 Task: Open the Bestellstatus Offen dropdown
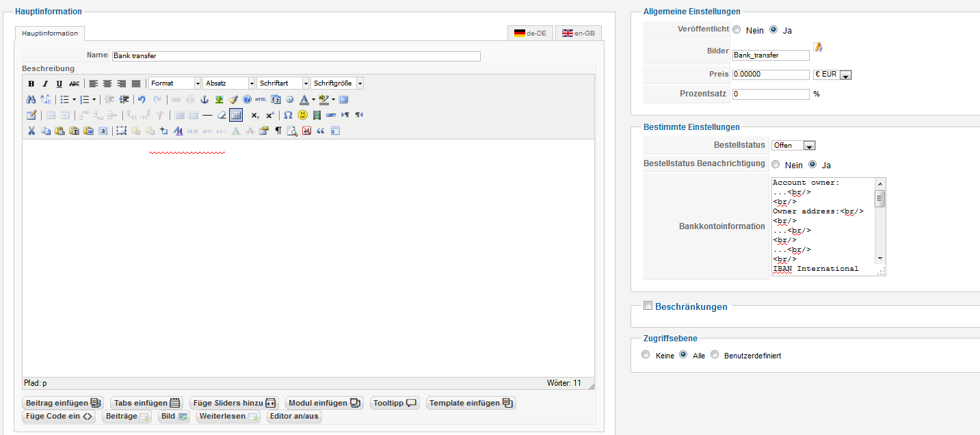click(793, 146)
